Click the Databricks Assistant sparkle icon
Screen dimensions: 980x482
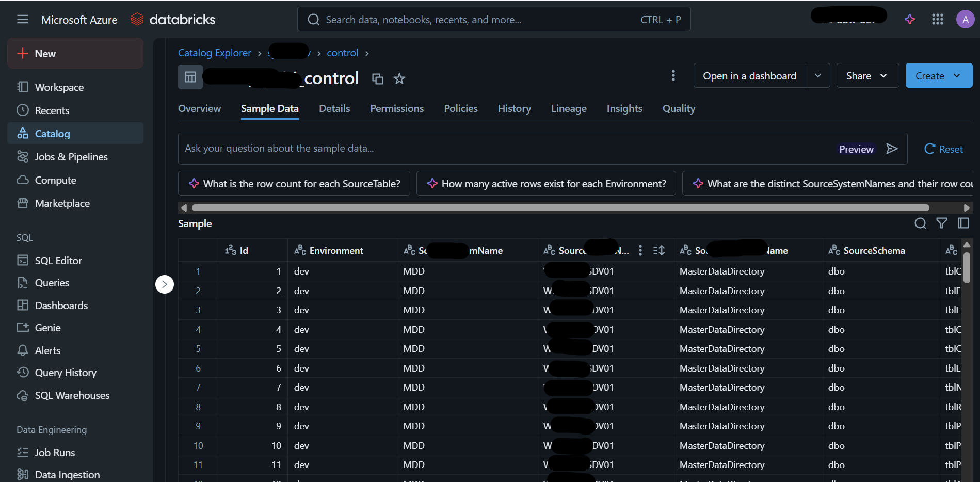pos(910,20)
